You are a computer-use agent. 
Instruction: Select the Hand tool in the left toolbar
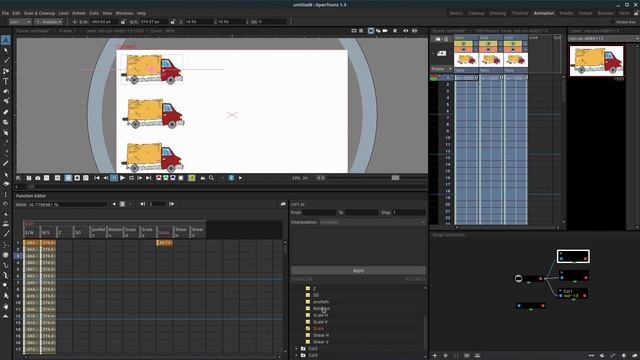[x=6, y=306]
